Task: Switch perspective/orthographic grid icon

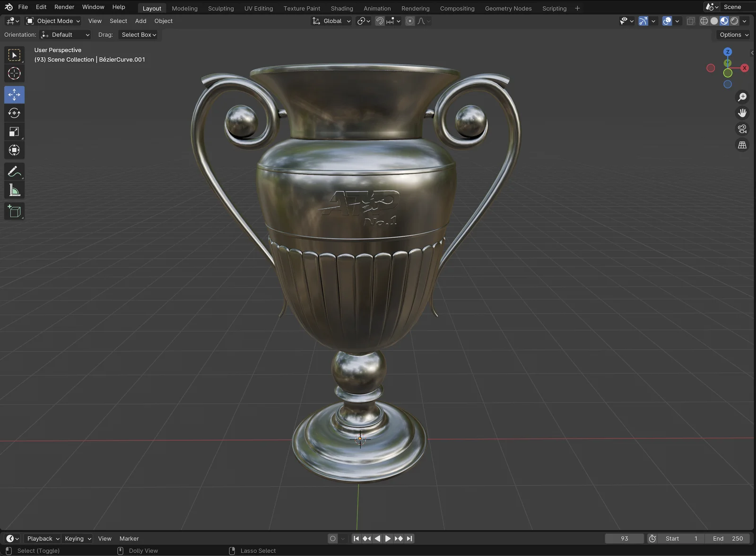Action: click(742, 145)
